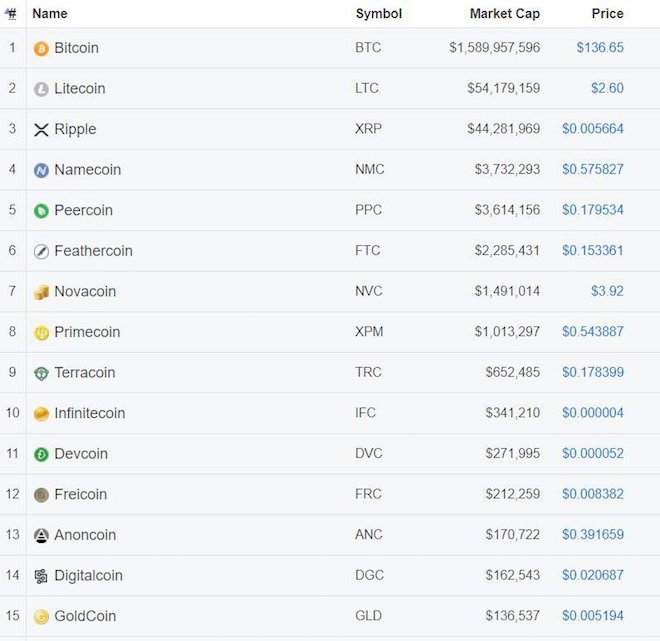
Task: Click the Bitcoin coin icon
Action: click(41, 48)
